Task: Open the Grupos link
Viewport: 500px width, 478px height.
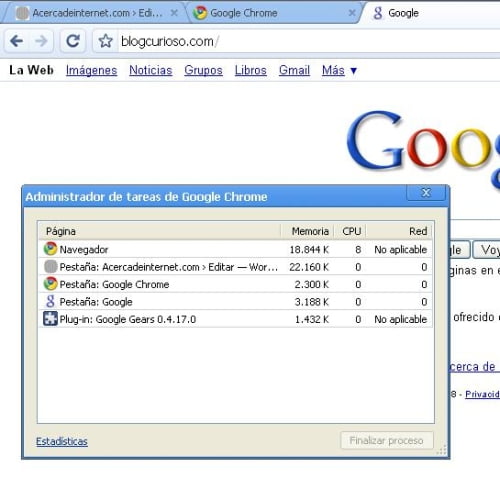Action: (x=203, y=70)
